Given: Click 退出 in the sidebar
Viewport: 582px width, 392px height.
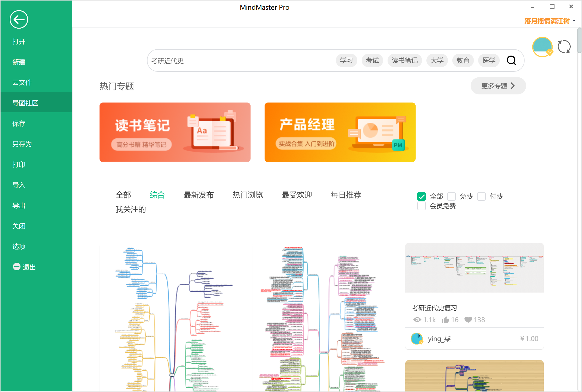Looking at the screenshot, I should [29, 267].
